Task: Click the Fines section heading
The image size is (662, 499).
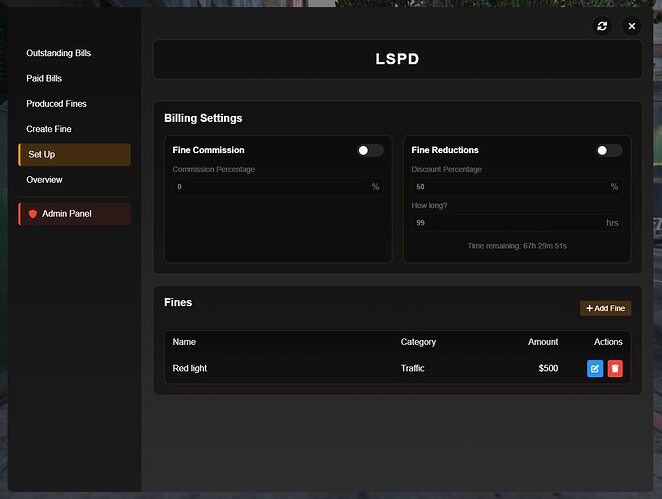Action: click(178, 302)
